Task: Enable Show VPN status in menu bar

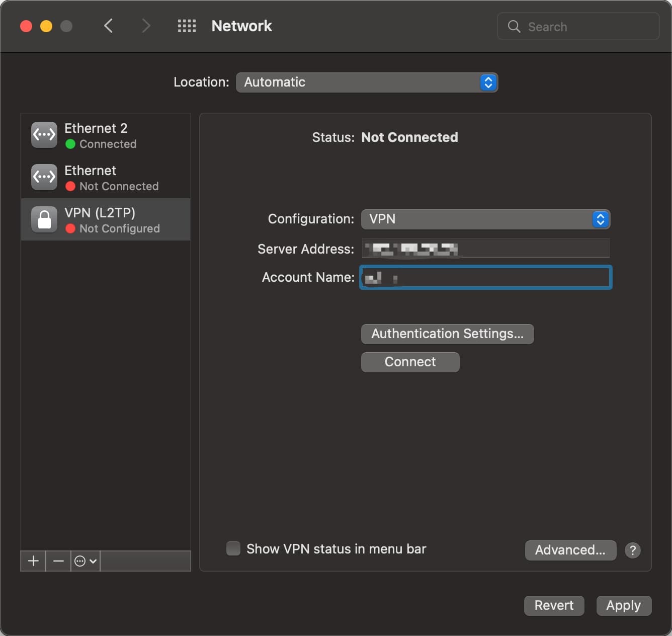Action: pyautogui.click(x=233, y=548)
